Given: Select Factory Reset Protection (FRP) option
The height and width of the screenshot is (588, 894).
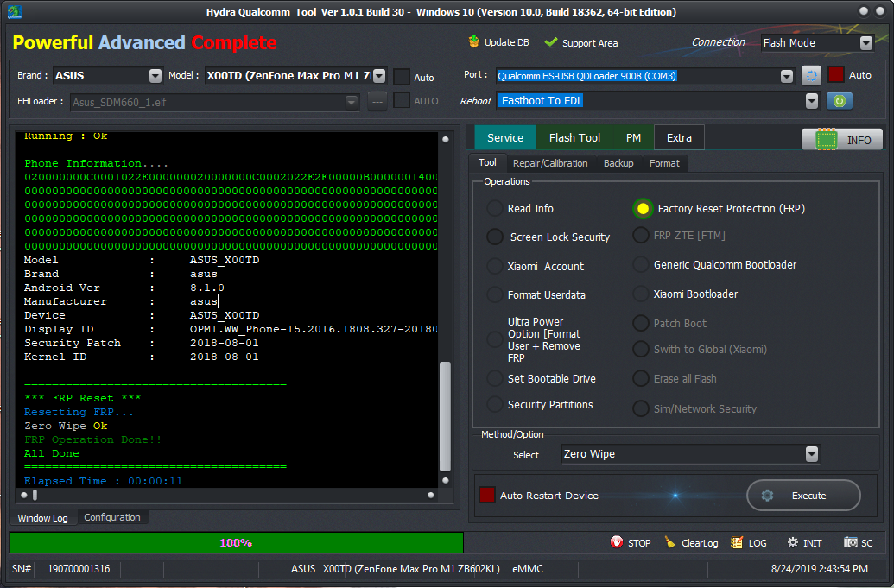Looking at the screenshot, I should coord(643,209).
